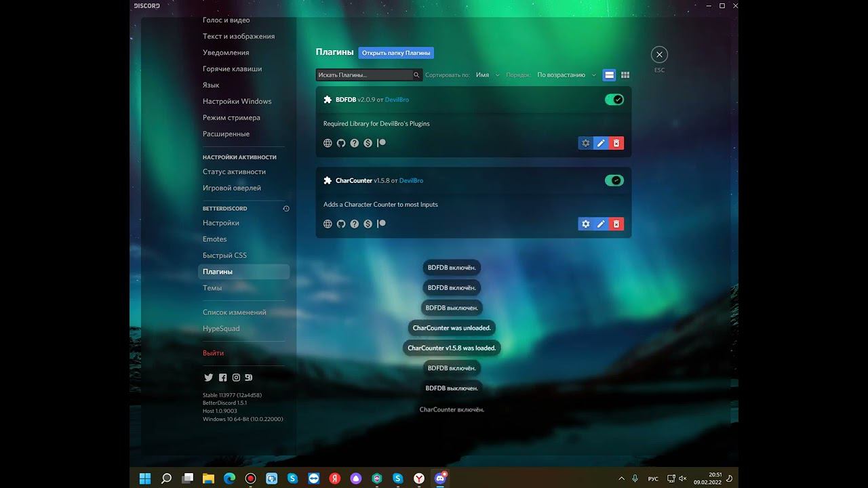Open BDFDB plugin settings gear
The image size is (868, 488).
coord(586,143)
